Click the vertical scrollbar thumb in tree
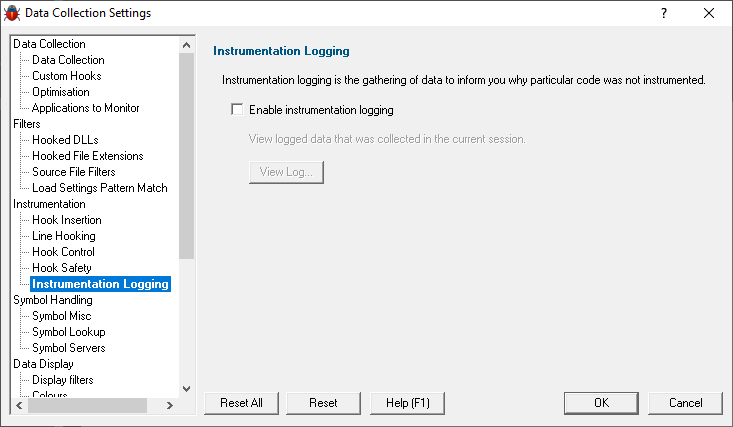Screen dimensions: 733x427 187,156
